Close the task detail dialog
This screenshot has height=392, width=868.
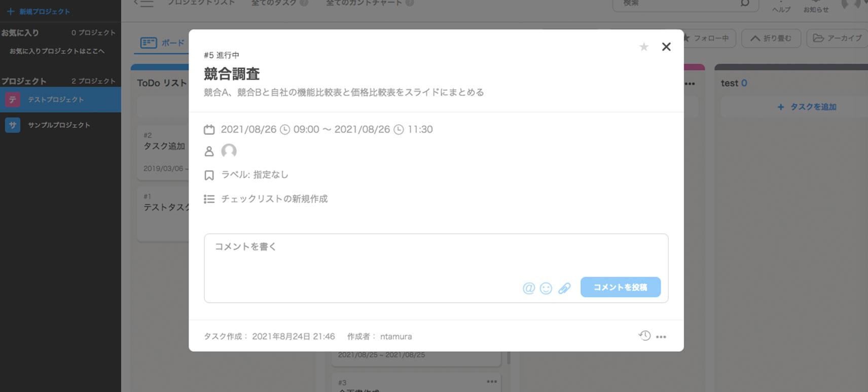(666, 47)
